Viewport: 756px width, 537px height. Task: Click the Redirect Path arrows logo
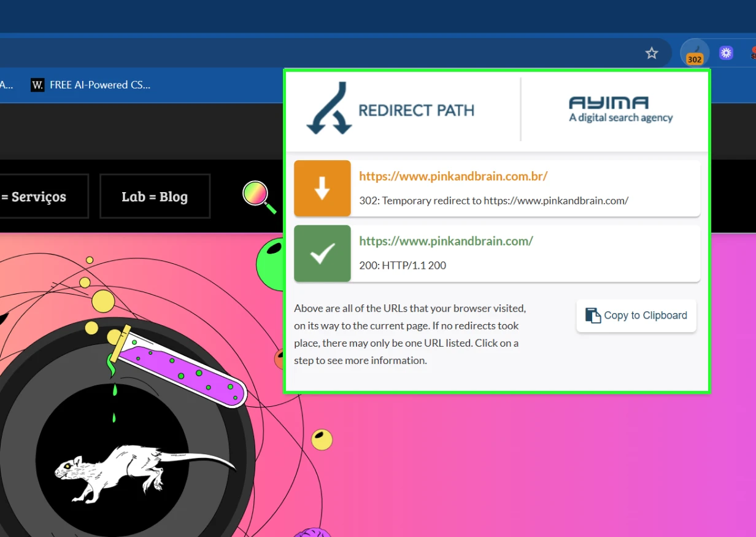pyautogui.click(x=328, y=109)
